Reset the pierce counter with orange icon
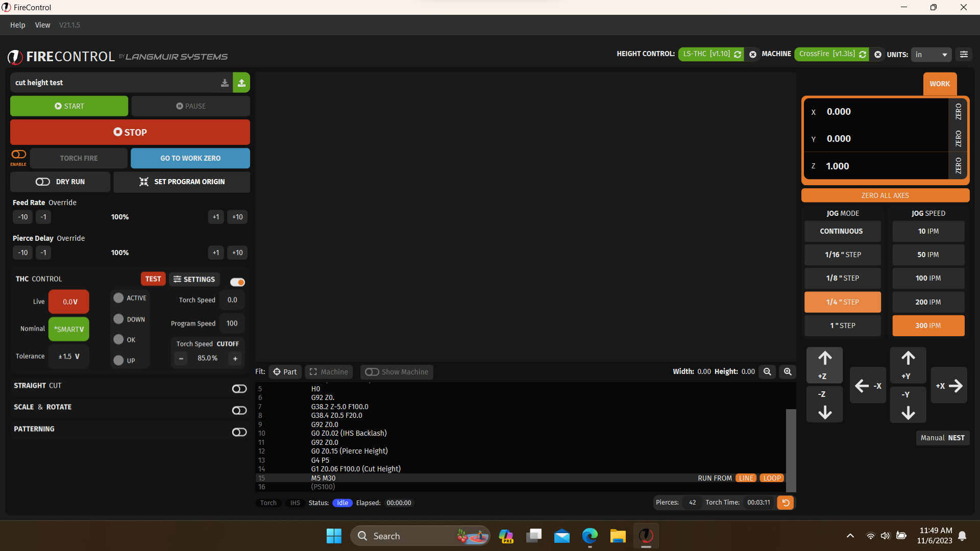Viewport: 980px width, 551px height. (786, 503)
